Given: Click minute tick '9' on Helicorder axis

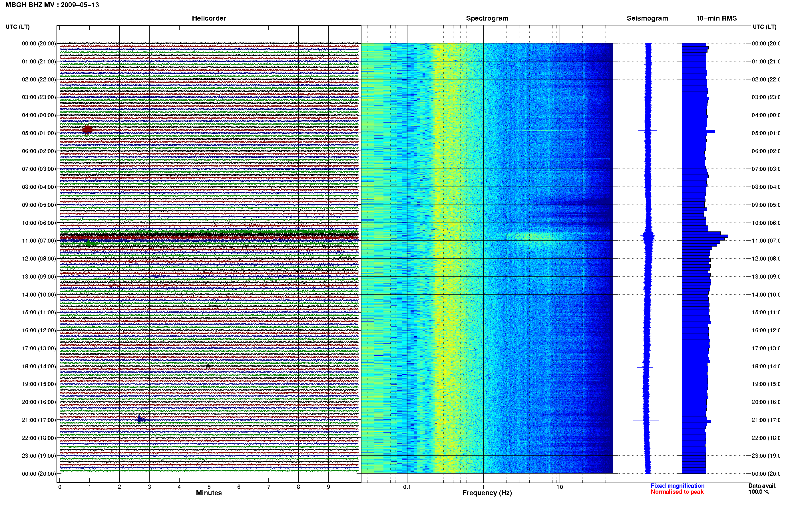Looking at the screenshot, I should click(328, 487).
